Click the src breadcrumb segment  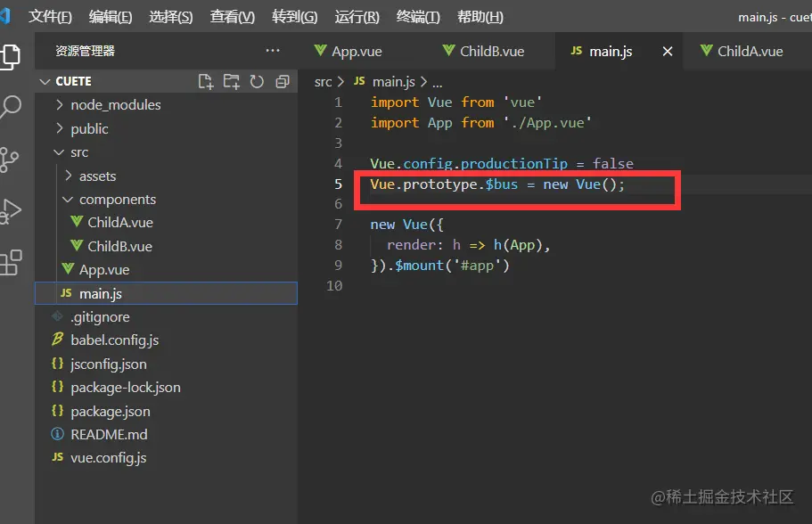point(323,82)
